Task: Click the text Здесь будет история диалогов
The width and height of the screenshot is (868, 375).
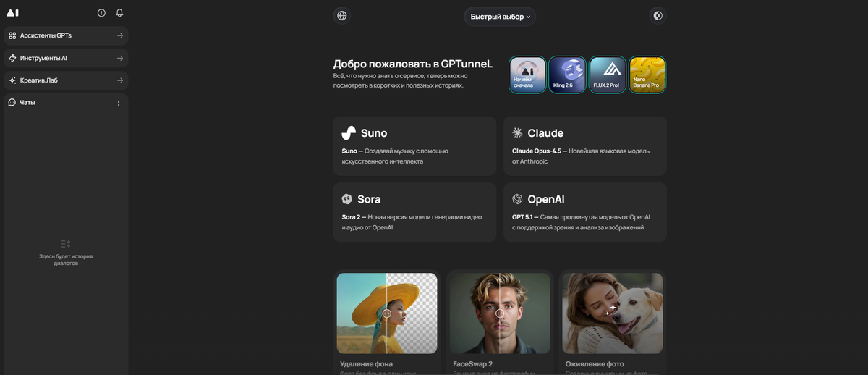Action: [66, 259]
